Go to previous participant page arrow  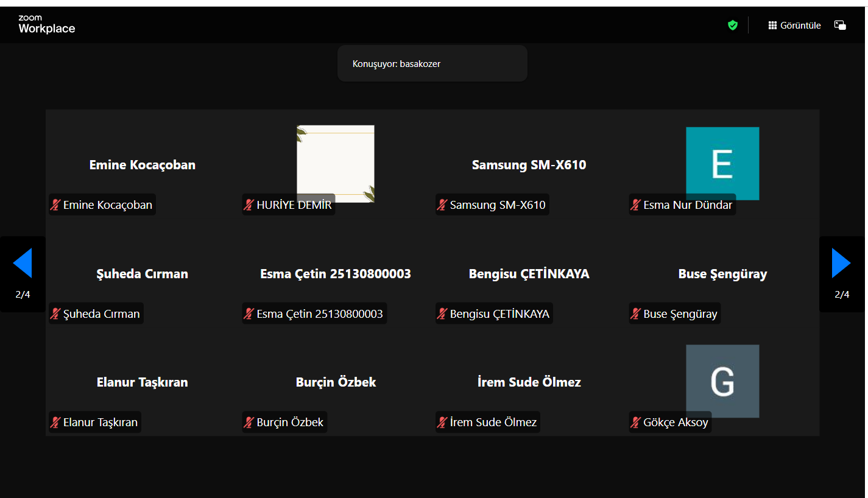pyautogui.click(x=23, y=264)
